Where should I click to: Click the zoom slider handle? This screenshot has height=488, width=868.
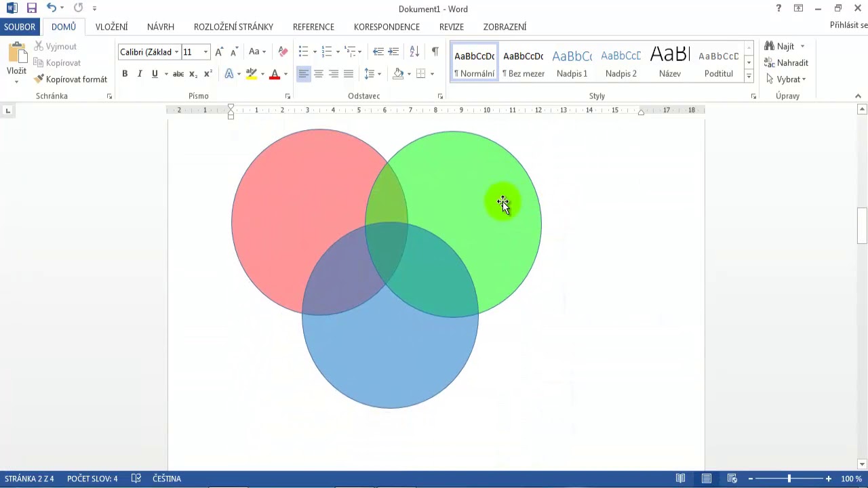click(789, 479)
